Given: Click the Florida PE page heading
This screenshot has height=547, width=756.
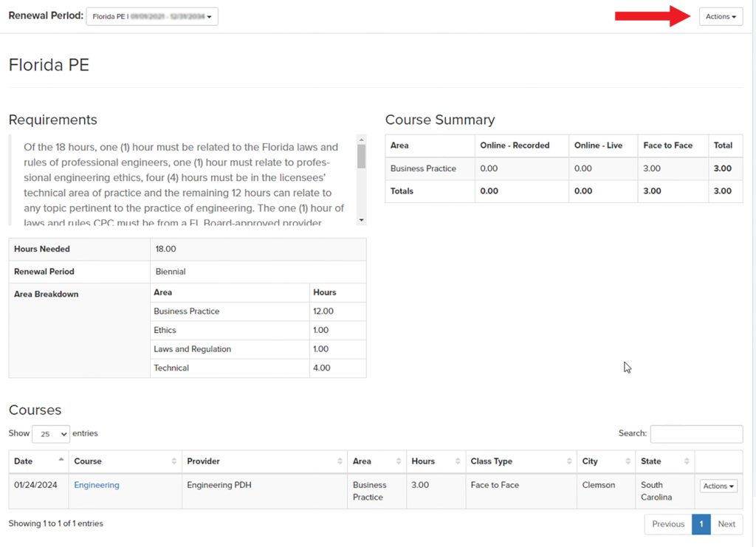Looking at the screenshot, I should coord(49,65).
